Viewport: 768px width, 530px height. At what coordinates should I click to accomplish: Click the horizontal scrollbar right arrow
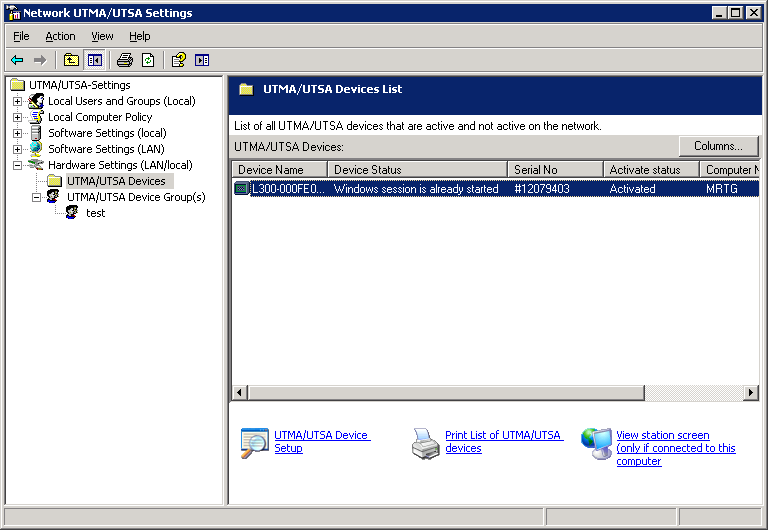pyautogui.click(x=750, y=392)
